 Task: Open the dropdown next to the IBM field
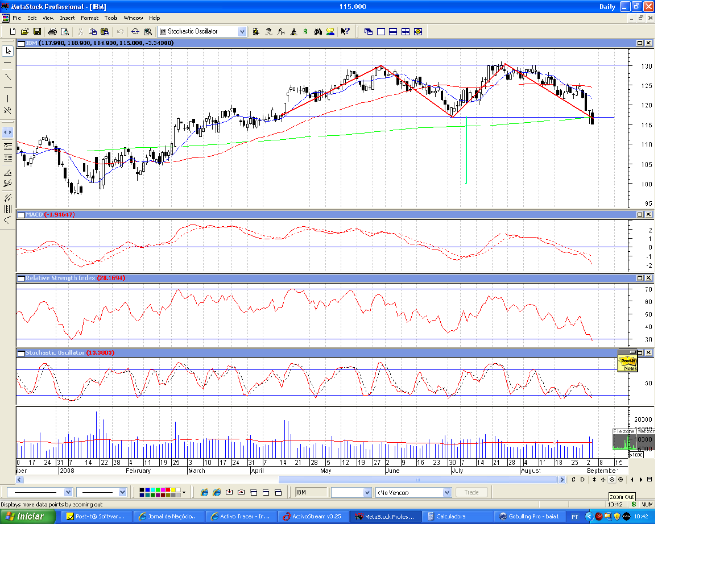pyautogui.click(x=367, y=493)
